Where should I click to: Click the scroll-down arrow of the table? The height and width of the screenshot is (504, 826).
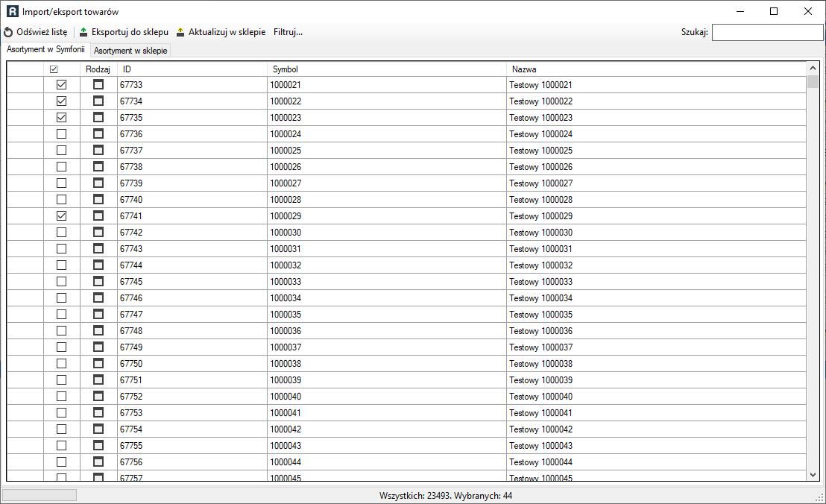pos(813,475)
